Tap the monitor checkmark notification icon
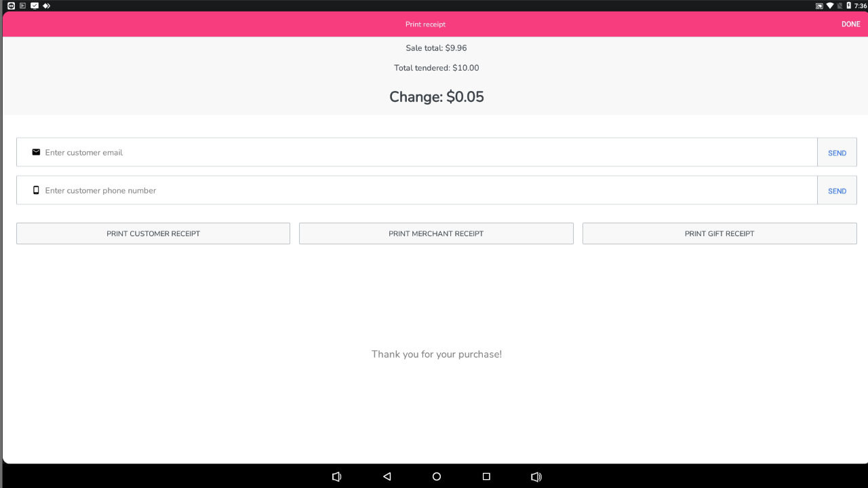 35,5
